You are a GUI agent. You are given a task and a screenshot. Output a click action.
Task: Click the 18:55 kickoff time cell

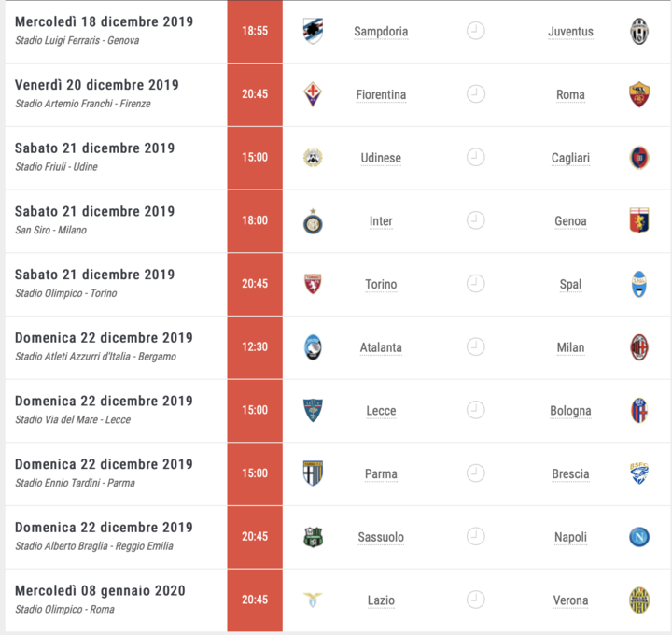[255, 31]
